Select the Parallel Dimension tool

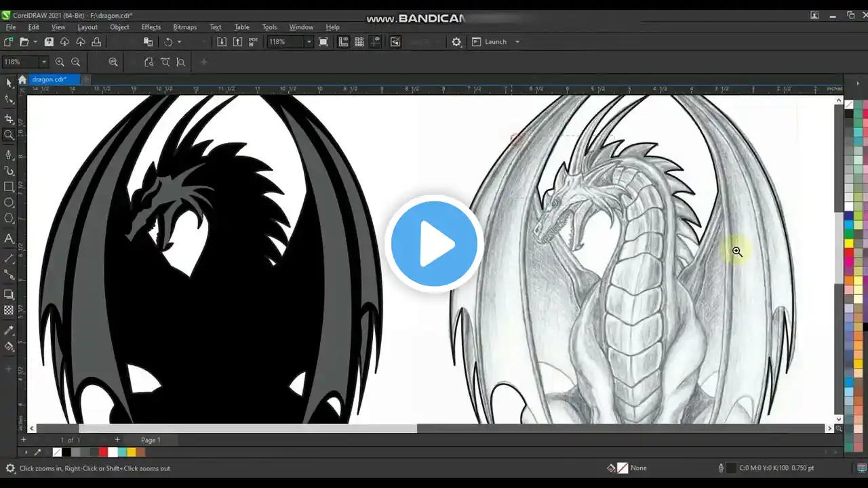click(x=9, y=258)
